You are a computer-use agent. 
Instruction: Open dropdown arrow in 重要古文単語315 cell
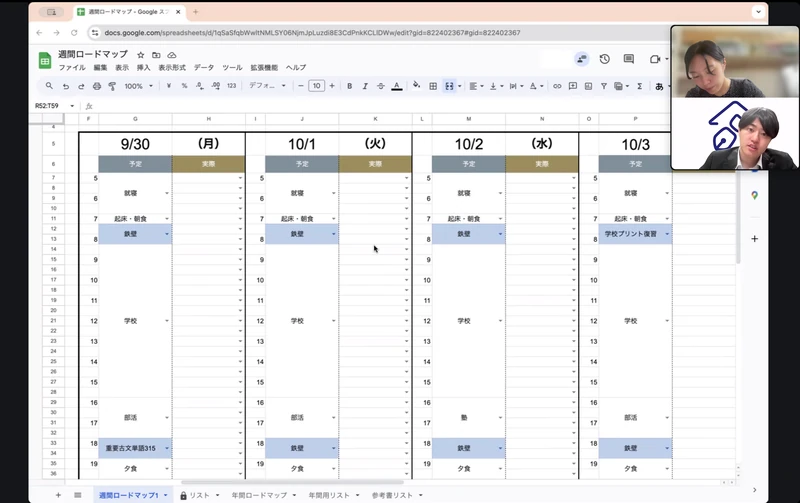tap(167, 448)
